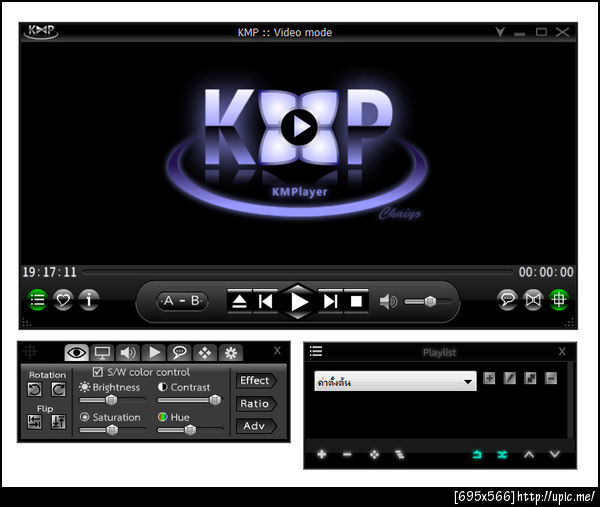Skip to next track
This screenshot has width=600, height=507.
pyautogui.click(x=331, y=301)
